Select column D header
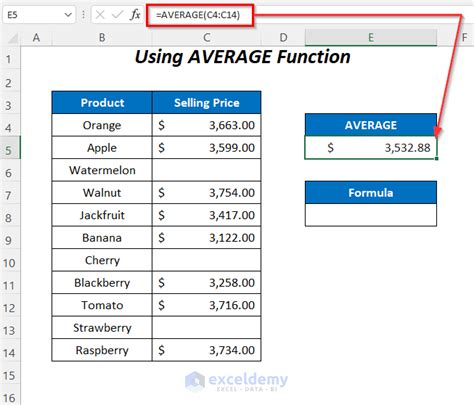 [283, 38]
